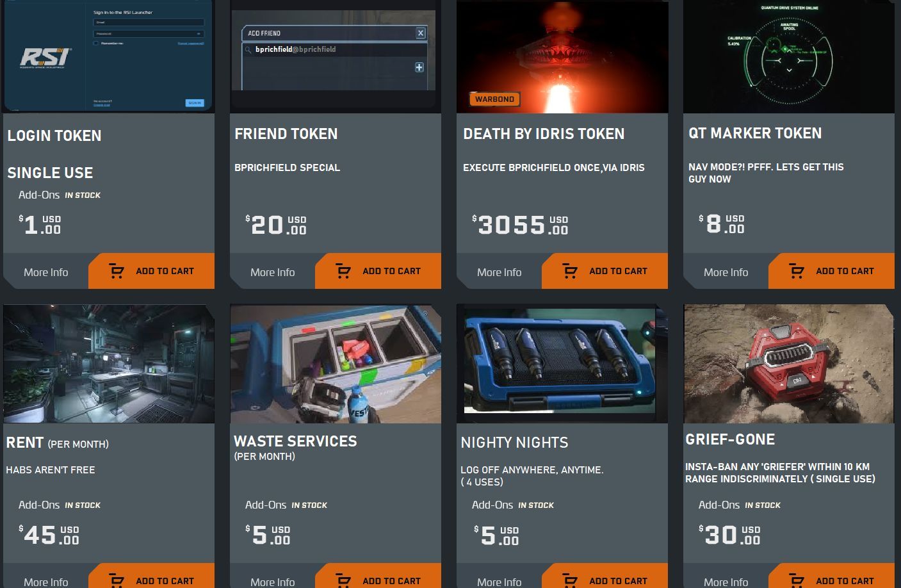The height and width of the screenshot is (588, 901).
Task: Click cart icon on Rent card
Action: (x=116, y=580)
